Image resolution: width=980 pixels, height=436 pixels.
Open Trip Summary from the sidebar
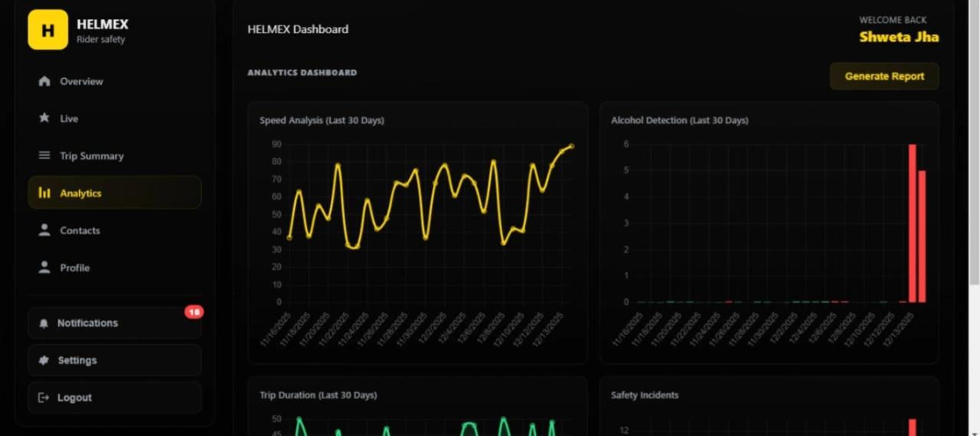tap(115, 155)
